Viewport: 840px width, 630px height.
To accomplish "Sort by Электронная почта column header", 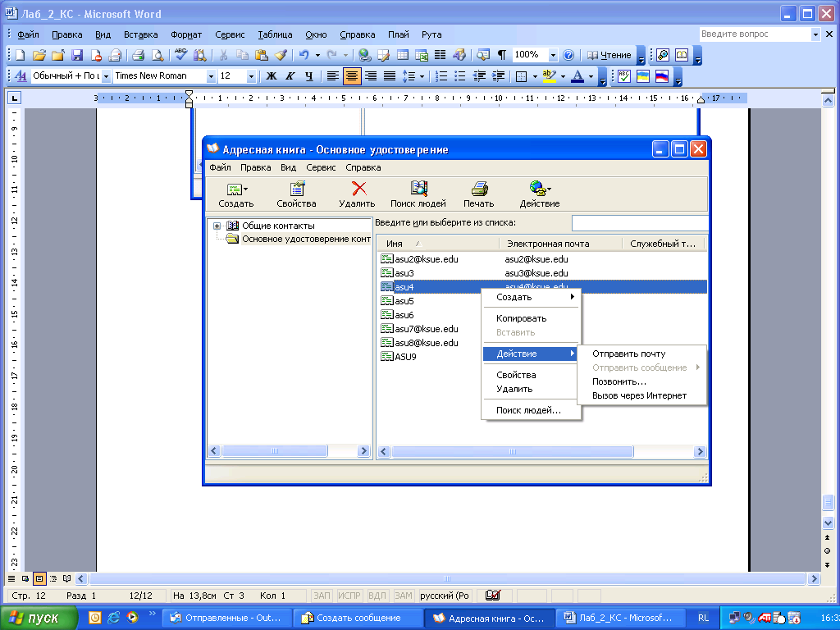I will pos(560,244).
